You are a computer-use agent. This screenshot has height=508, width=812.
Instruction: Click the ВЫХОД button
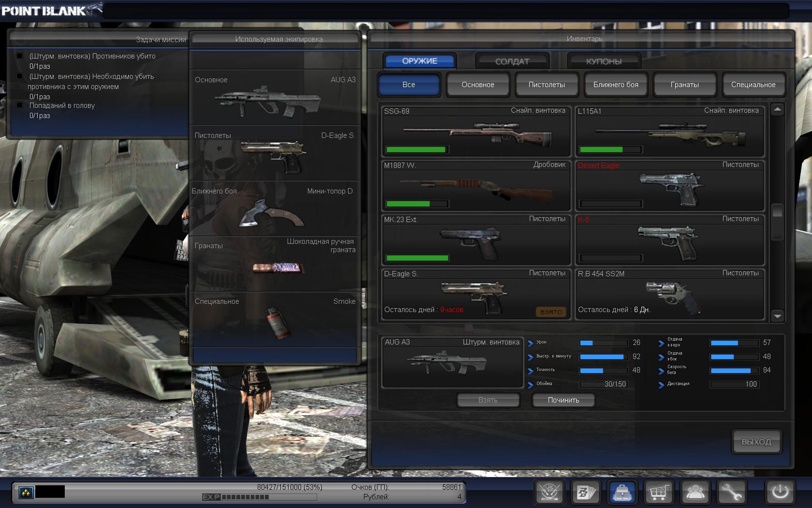pos(756,442)
